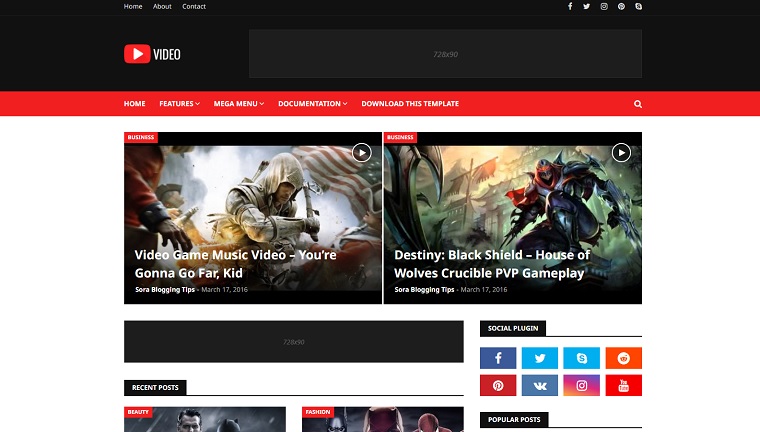760x432 pixels.
Task: Open the About link in the top bar
Action: (x=162, y=6)
